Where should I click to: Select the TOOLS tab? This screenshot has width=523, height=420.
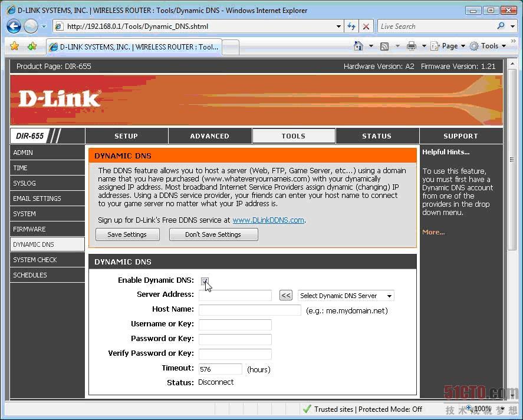294,136
